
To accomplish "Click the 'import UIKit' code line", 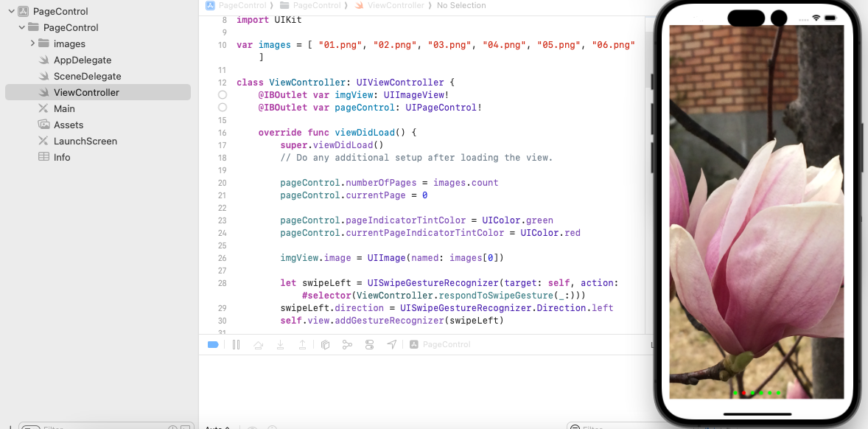I will tap(269, 19).
